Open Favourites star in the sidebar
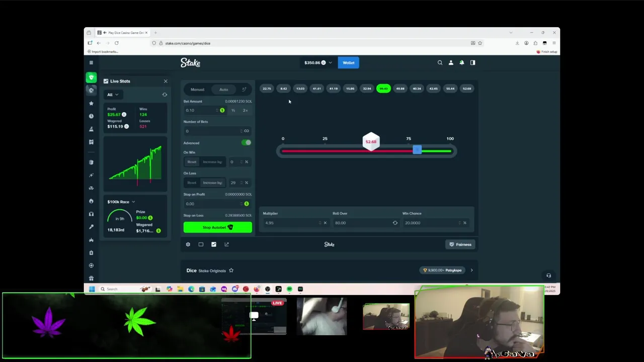The width and height of the screenshot is (644, 362). click(91, 103)
